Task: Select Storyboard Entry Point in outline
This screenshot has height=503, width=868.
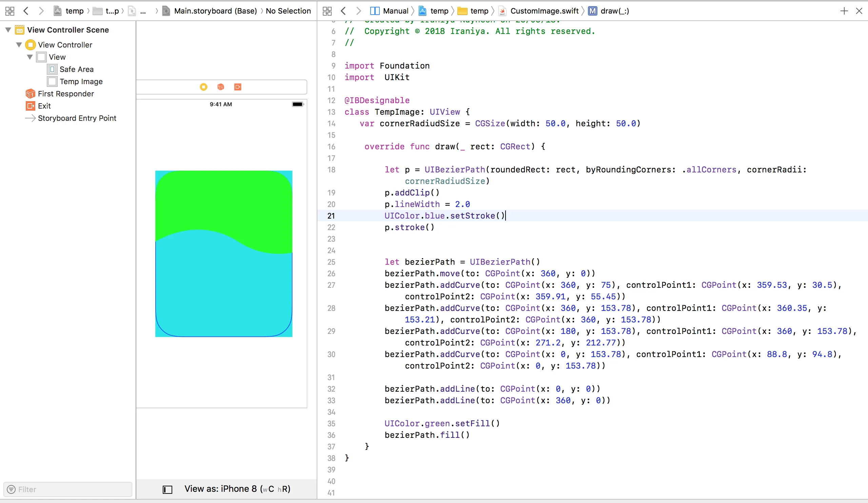Action: (77, 118)
